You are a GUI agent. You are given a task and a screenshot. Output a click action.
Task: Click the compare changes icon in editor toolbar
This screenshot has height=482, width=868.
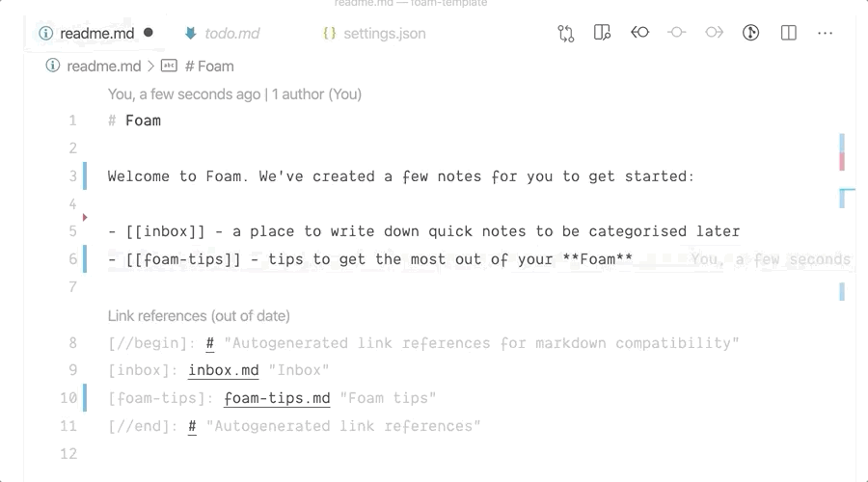tap(565, 34)
